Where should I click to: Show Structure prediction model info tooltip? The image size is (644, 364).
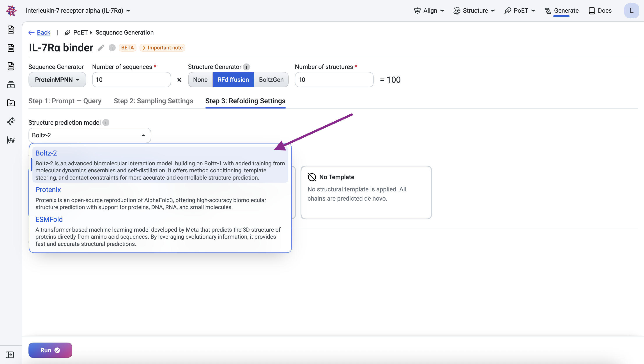click(106, 122)
